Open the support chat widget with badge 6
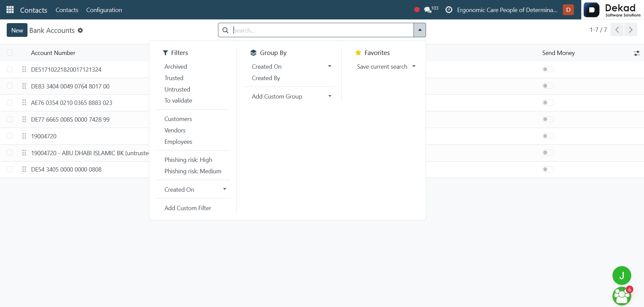Viewport: 644px width, 307px height. point(622,296)
